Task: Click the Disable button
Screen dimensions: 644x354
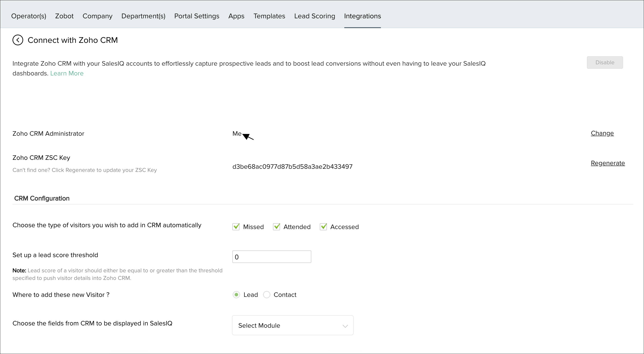Action: tap(605, 62)
